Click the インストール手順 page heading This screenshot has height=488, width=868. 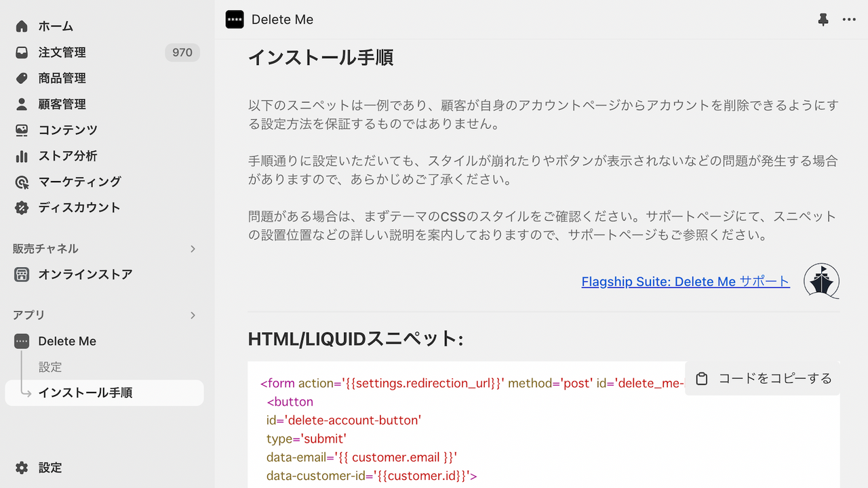(321, 58)
